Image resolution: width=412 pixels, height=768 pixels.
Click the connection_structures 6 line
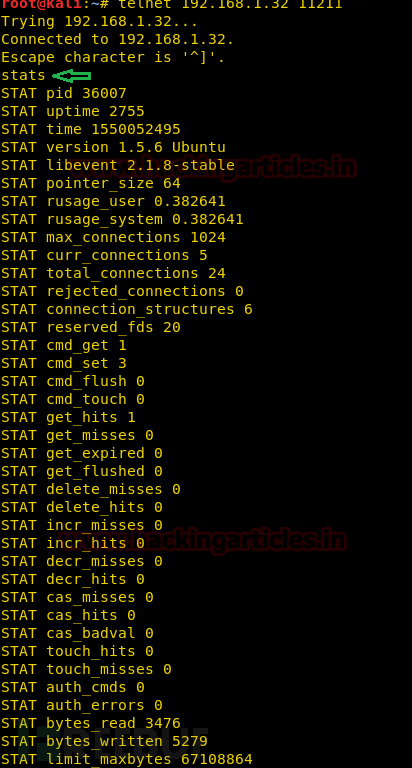pyautogui.click(x=127, y=309)
